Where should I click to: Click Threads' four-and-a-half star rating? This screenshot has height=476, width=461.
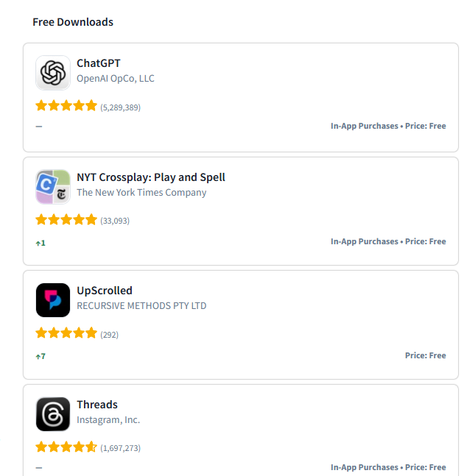click(66, 447)
